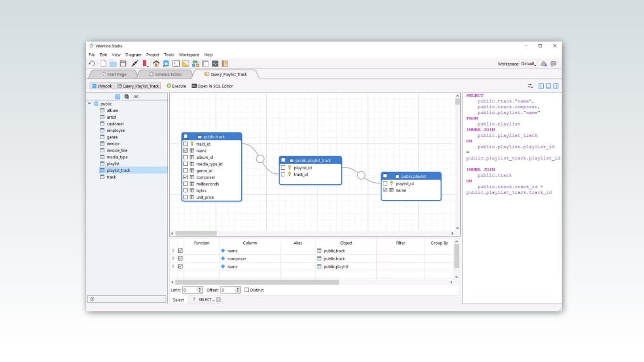Click the chinook database button
Viewport: 644px width, 362px height.
102,86
